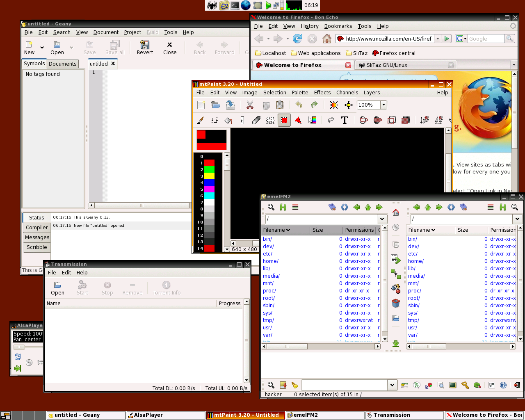Switch to AlsaPlayer in the taskbar
The width and height of the screenshot is (525, 420).
(166, 415)
